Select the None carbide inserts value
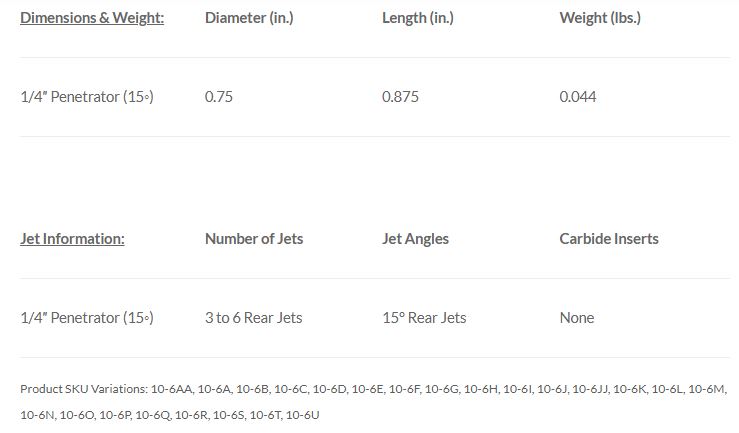This screenshot has width=739, height=433. pyautogui.click(x=577, y=318)
